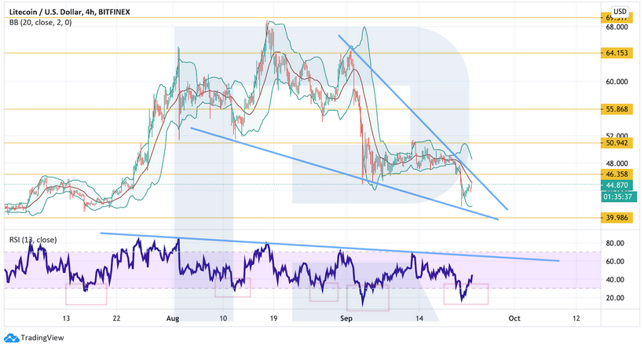Click the 80.00 level on RSI scale
Viewport: 644px width, 349px height.
click(615, 244)
